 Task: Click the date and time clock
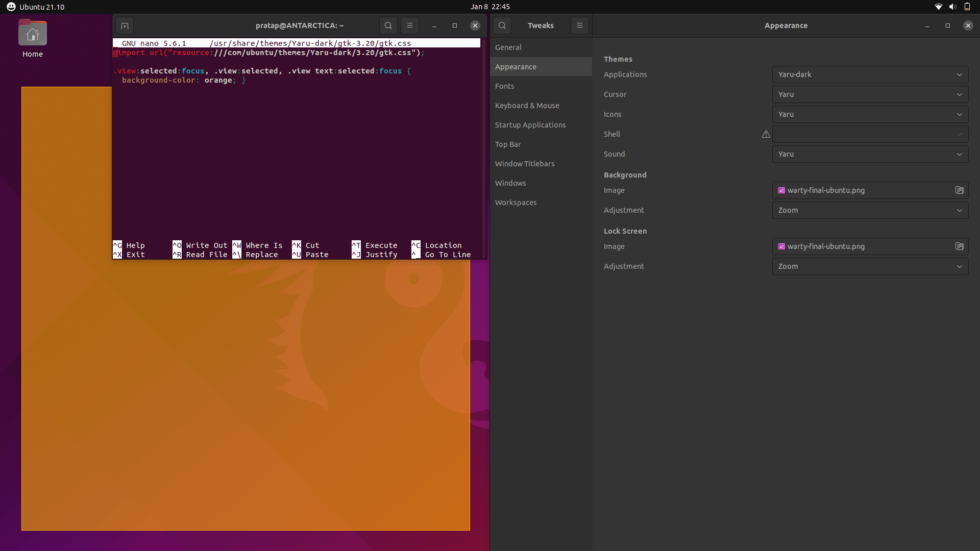tap(490, 7)
